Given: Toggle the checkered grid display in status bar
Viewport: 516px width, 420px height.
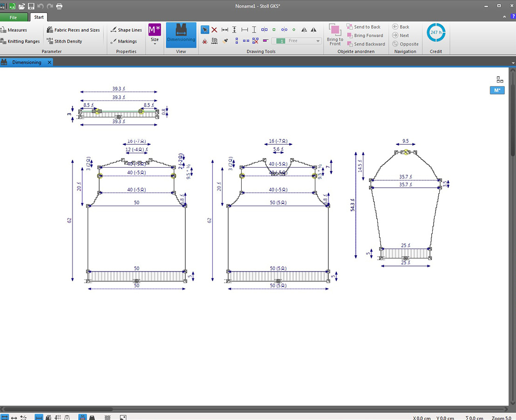Looking at the screenshot, I should tap(108, 418).
